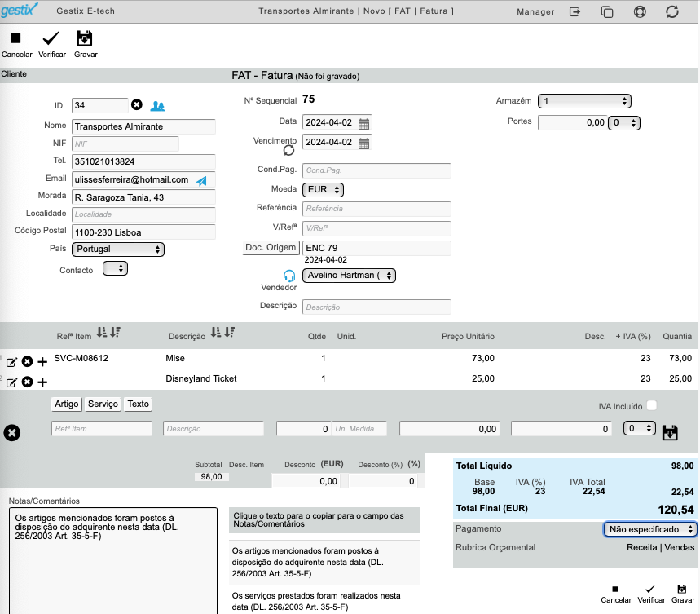Click the Cancelar icon at bottom right
700x614 pixels.
pos(615,590)
